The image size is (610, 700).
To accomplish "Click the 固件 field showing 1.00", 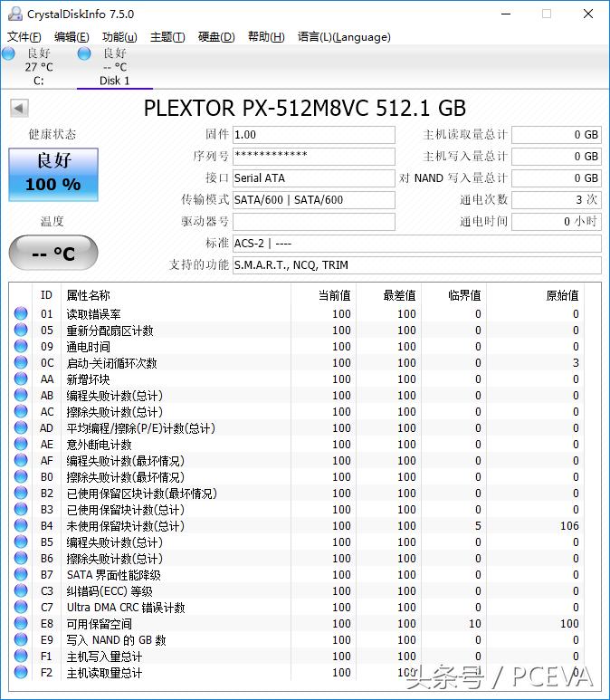I will (314, 135).
